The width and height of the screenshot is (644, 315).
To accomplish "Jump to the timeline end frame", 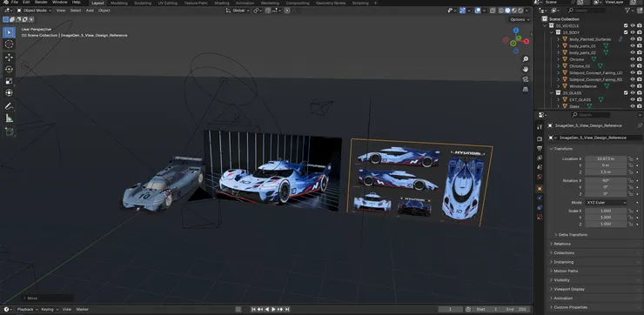I will [x=287, y=309].
